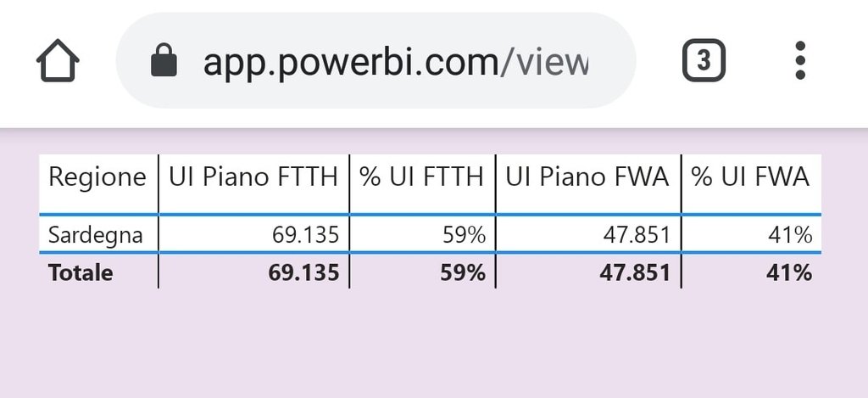Click the % UI FTTH column header
868x398 pixels.
[421, 177]
